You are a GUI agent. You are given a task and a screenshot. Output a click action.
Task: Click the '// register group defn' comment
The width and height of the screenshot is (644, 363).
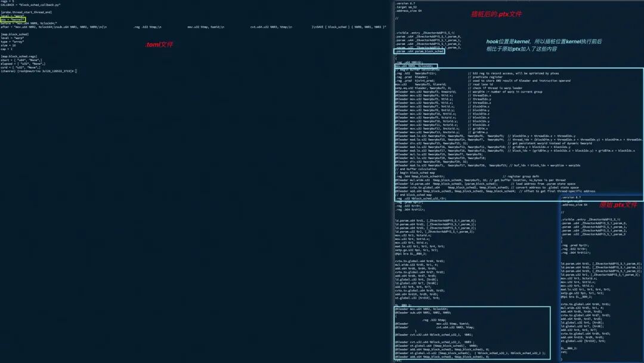coord(521,177)
